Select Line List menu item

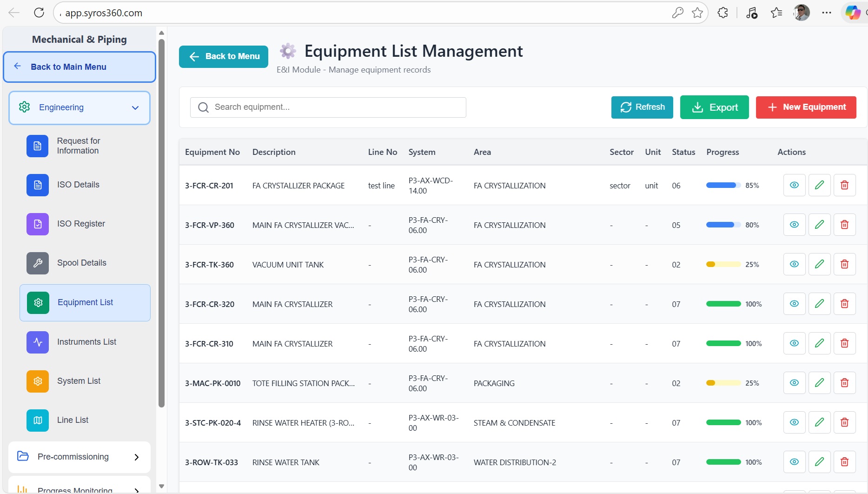73,420
